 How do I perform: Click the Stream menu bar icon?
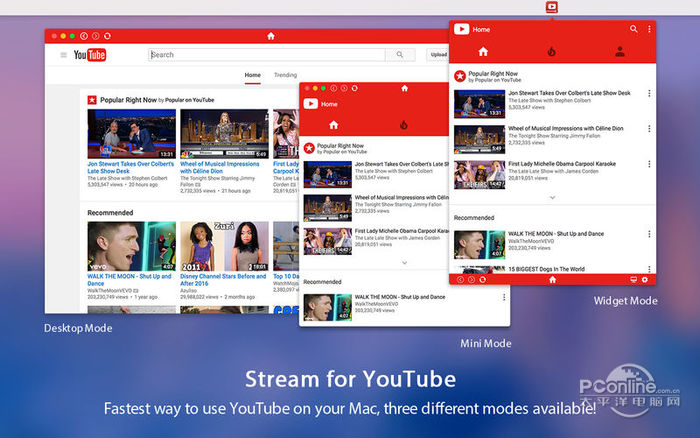click(552, 7)
